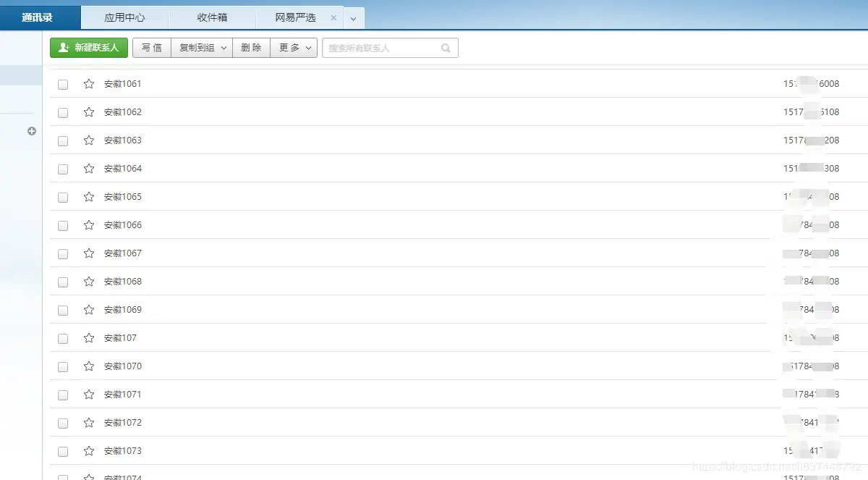Viewport: 868px width, 480px height.
Task: Tick checkbox for 安徽1062
Action: pos(63,113)
